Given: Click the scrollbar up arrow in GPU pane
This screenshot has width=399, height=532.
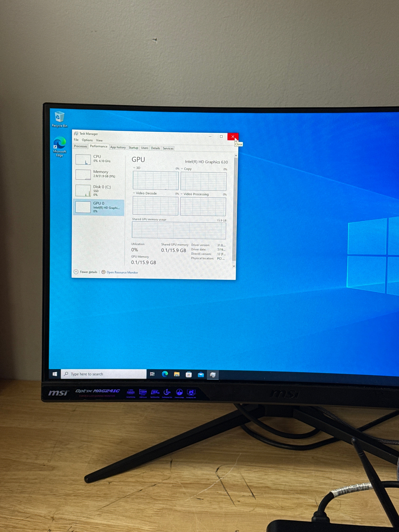Looking at the screenshot, I should [x=236, y=156].
